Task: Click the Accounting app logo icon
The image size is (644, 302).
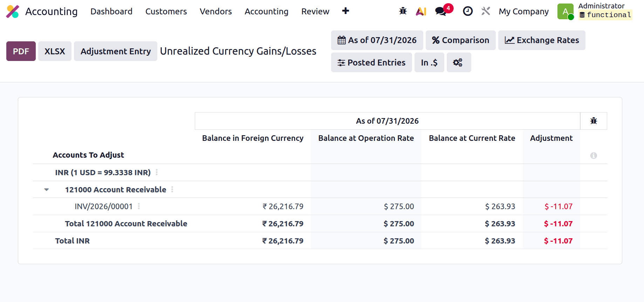Action: point(13,12)
